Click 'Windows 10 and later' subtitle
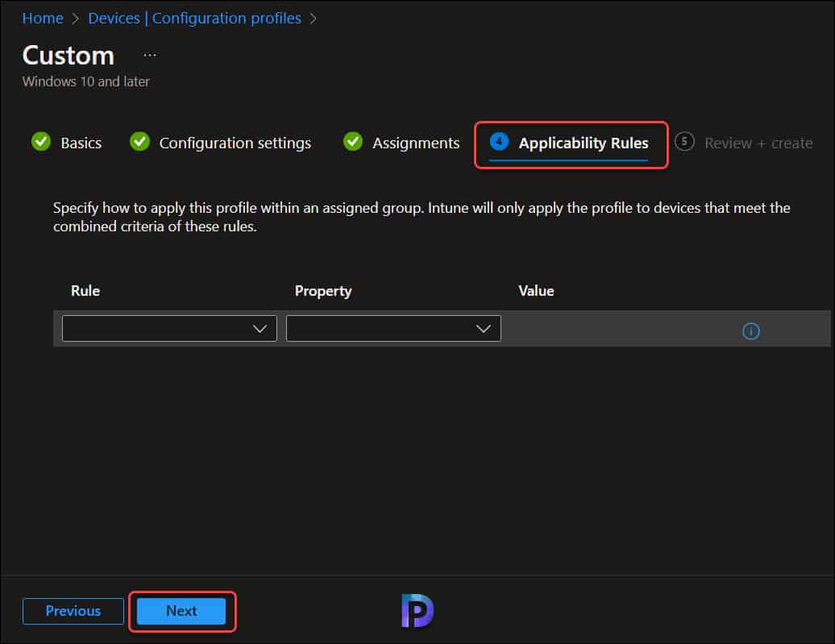This screenshot has height=644, width=835. 85,81
